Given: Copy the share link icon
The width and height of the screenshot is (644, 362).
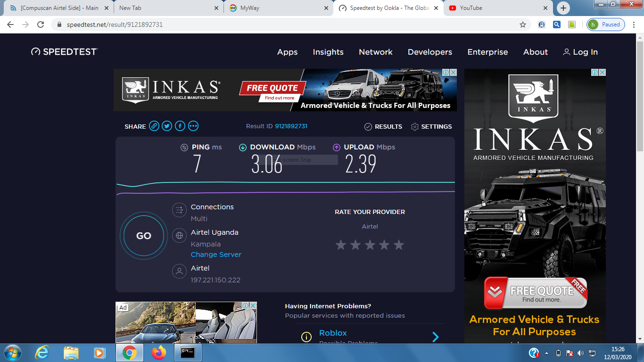Looking at the screenshot, I should 154,126.
